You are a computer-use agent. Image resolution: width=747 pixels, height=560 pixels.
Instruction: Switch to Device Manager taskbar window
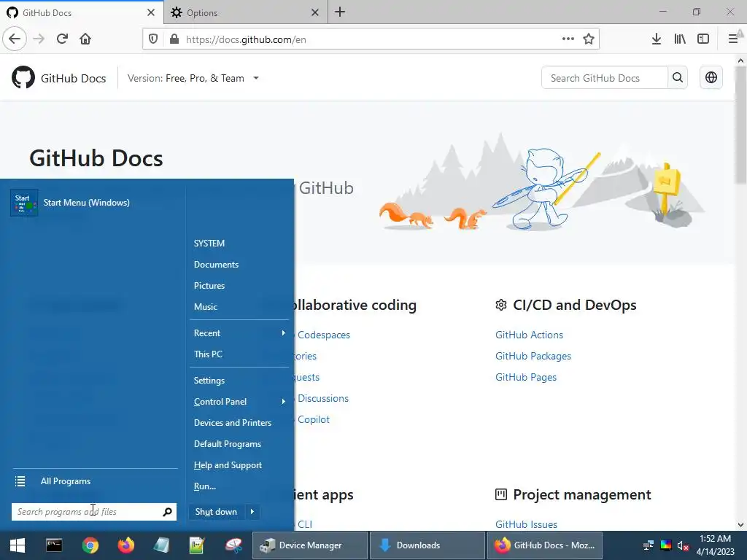310,545
